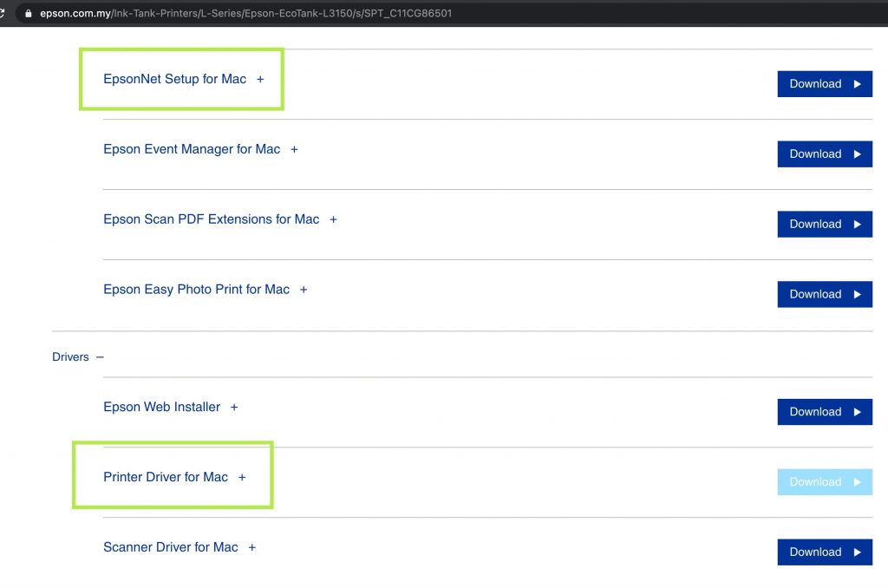Expand EpsonNet Setup for Mac plus icon
The width and height of the screenshot is (888, 588).
point(260,80)
